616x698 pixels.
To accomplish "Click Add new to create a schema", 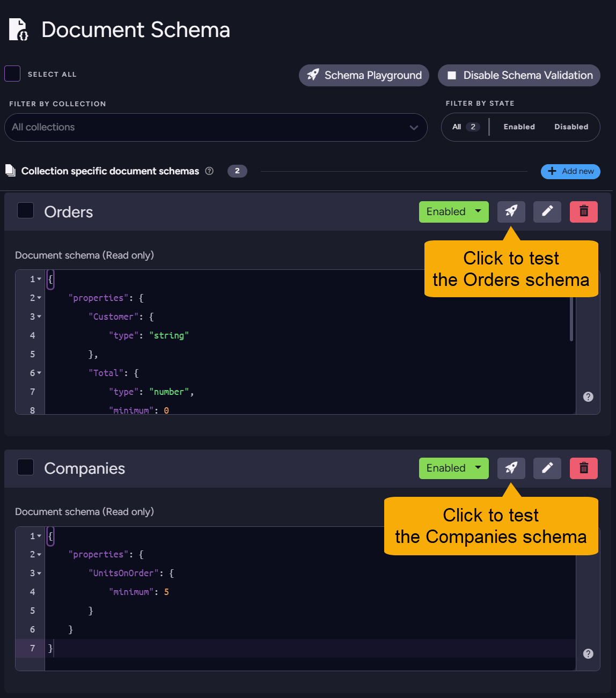I will (x=570, y=171).
